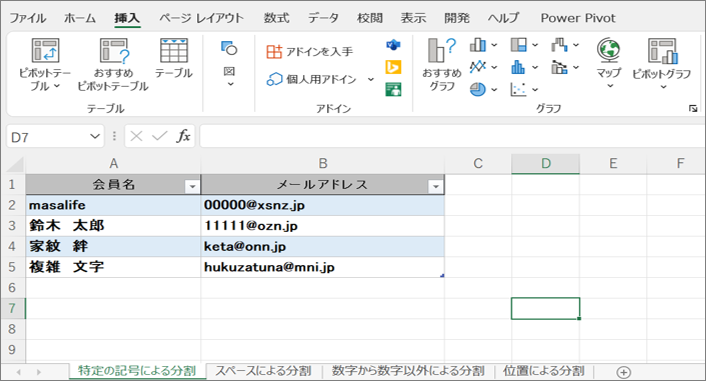Click アドインを入手 button

click(310, 52)
